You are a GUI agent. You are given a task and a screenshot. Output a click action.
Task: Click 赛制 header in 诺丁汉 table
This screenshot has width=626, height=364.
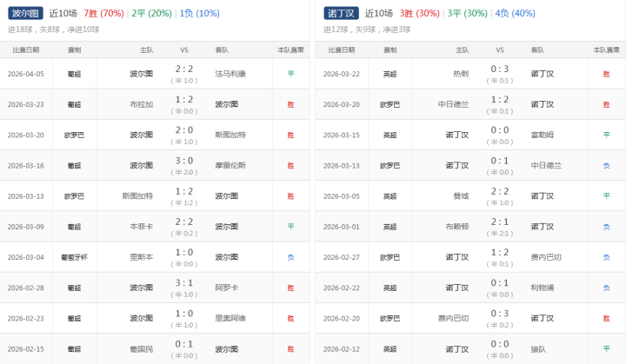pos(390,50)
